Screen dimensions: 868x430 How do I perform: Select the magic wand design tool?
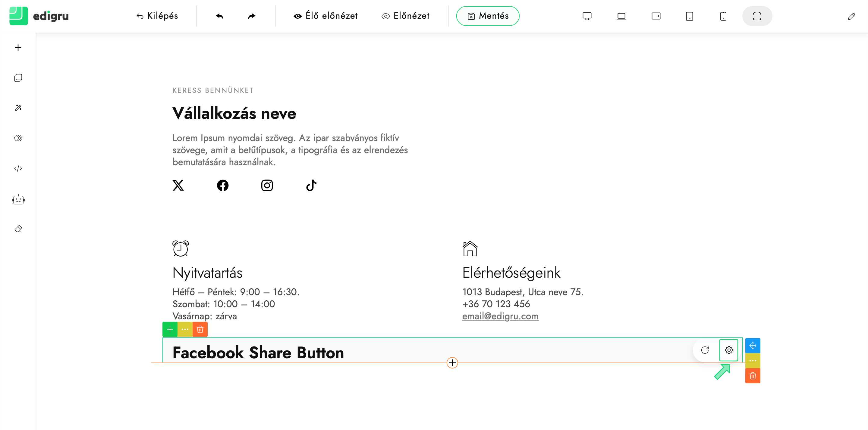coord(18,108)
